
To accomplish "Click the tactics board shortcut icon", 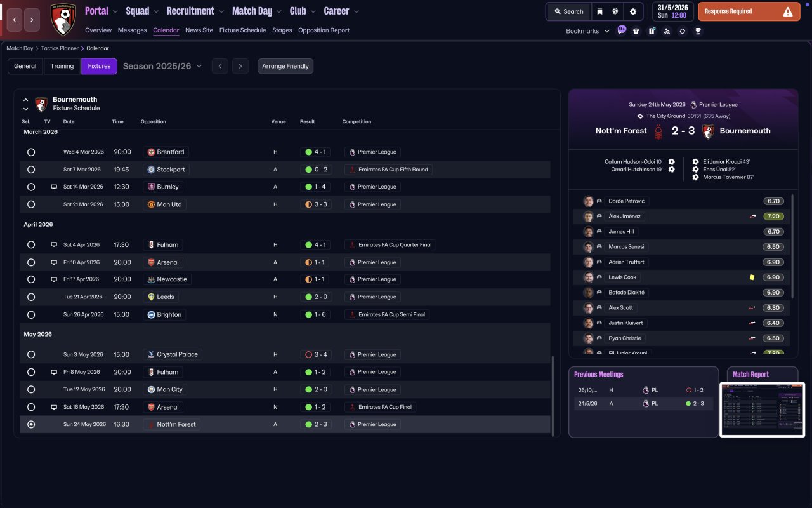I will pyautogui.click(x=652, y=31).
